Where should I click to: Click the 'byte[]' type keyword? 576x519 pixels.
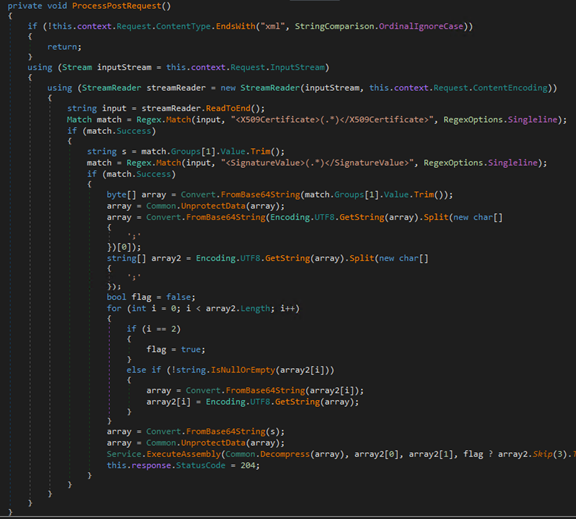pyautogui.click(x=121, y=195)
